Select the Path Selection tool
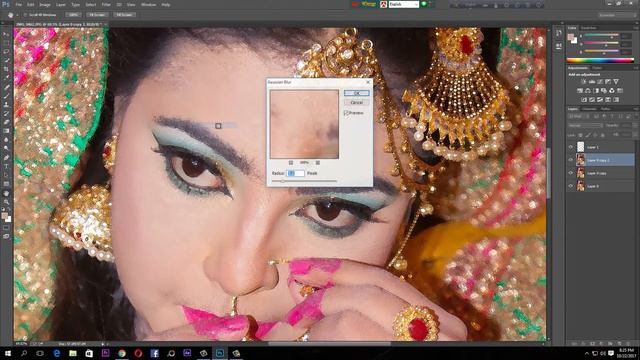This screenshot has width=640, height=360. pyautogui.click(x=6, y=175)
